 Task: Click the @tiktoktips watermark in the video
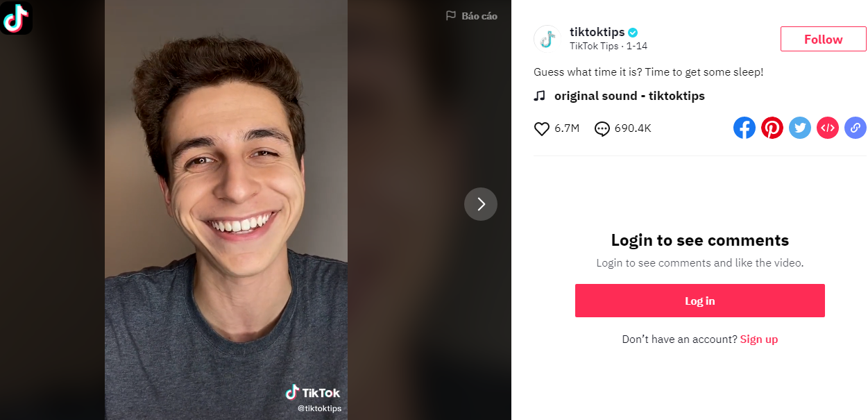pyautogui.click(x=319, y=408)
